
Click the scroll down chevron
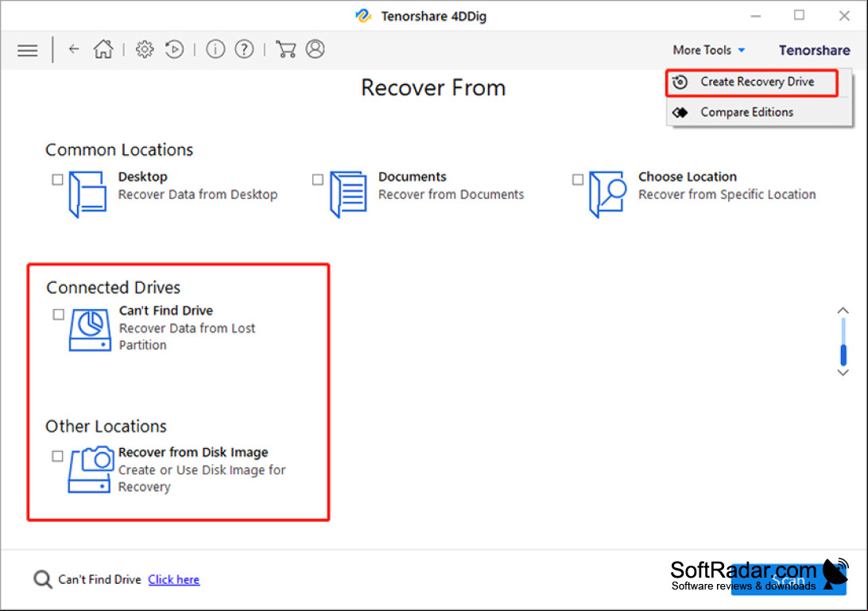click(843, 373)
